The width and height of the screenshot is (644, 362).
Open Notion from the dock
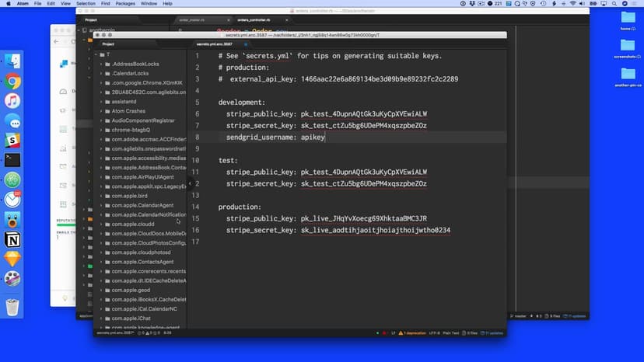click(x=12, y=239)
